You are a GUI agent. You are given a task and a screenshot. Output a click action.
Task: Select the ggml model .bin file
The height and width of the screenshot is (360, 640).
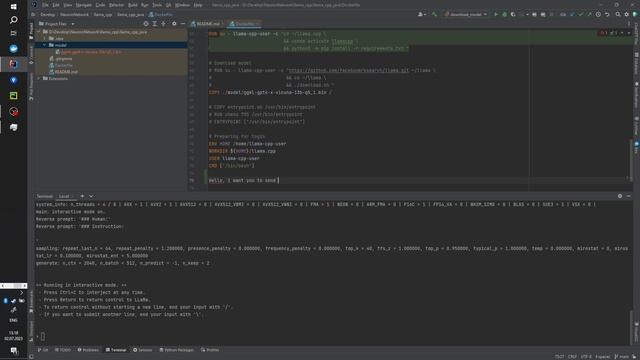click(x=89, y=52)
